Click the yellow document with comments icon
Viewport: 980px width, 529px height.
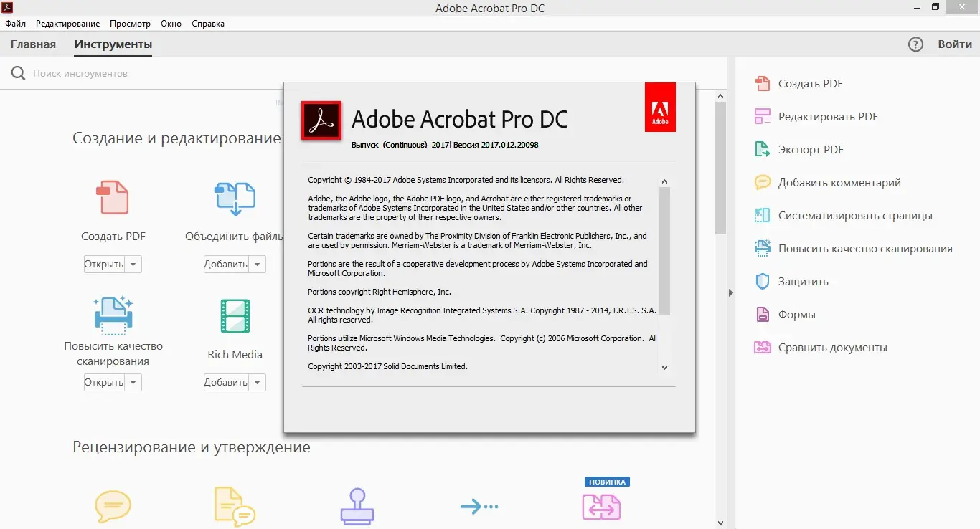pyautogui.click(x=235, y=507)
